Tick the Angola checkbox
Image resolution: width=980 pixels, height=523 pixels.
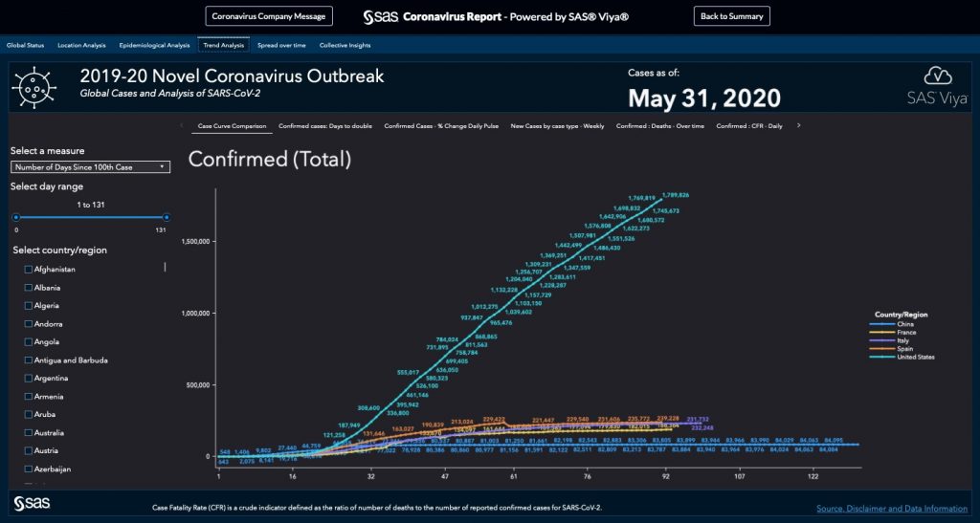click(x=28, y=342)
